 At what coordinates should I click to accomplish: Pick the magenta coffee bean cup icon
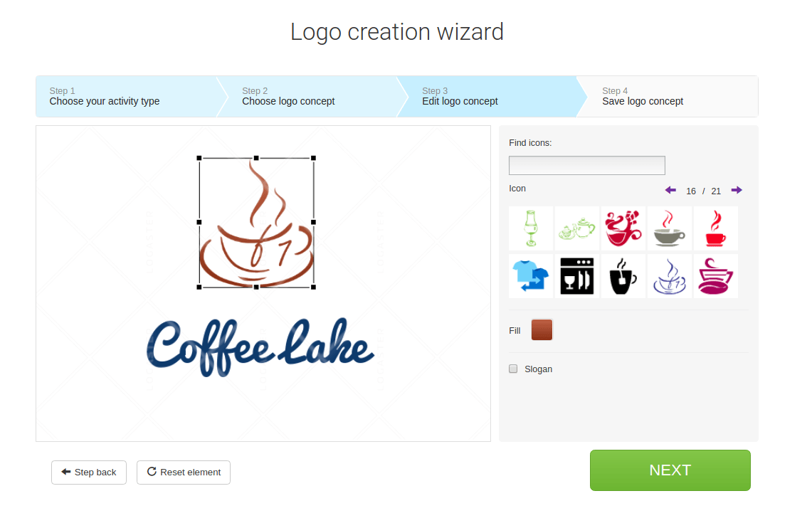click(716, 276)
